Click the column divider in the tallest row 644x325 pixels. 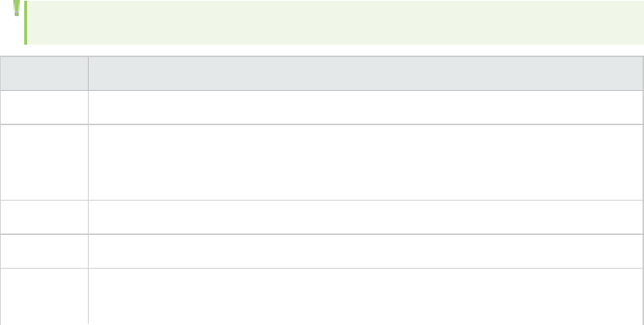coord(89,162)
